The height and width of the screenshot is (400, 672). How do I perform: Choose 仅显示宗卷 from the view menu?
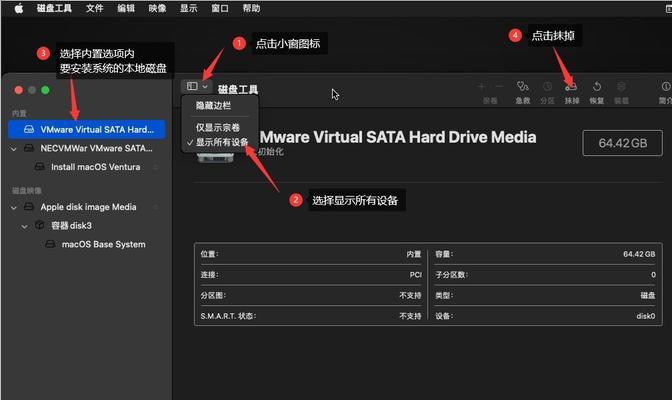[218, 127]
